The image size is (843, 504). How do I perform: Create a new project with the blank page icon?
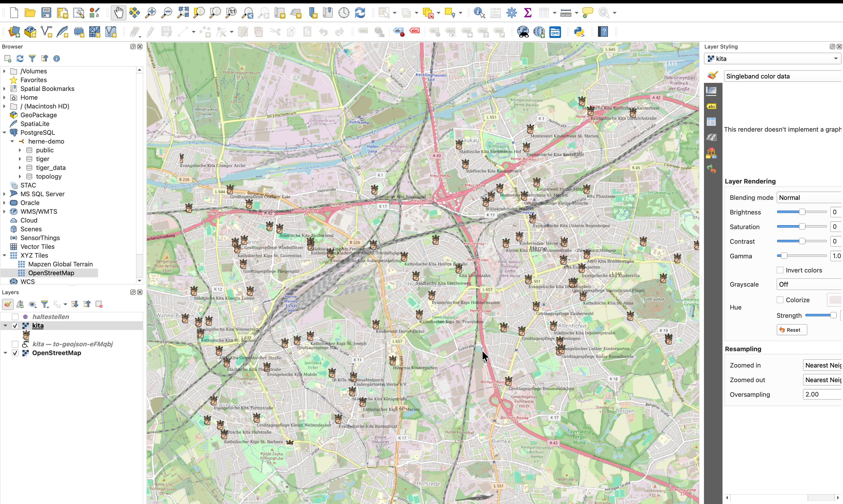14,13
